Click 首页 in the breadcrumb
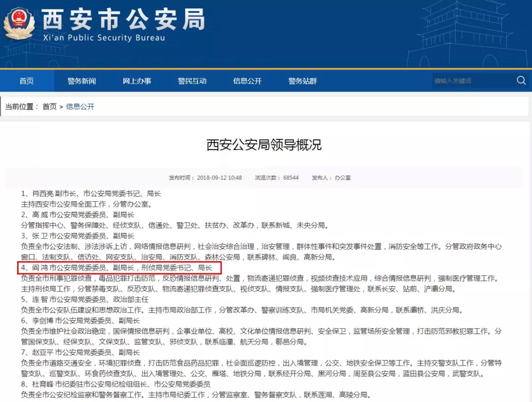The image size is (532, 402). 50,106
